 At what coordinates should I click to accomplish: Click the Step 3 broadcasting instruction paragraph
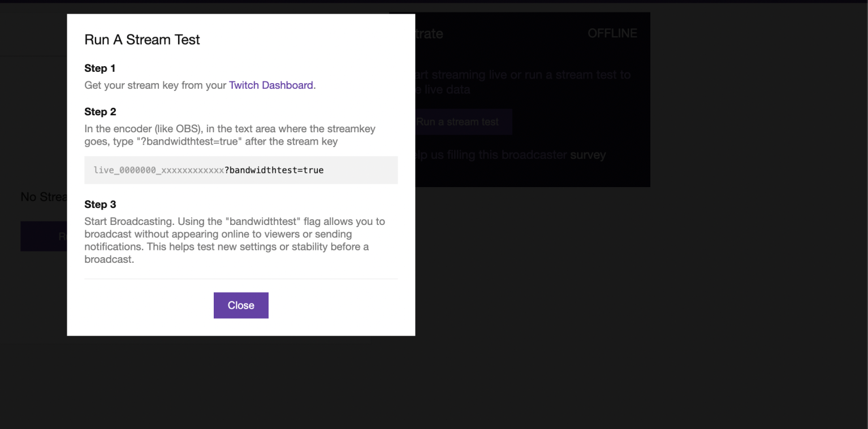(234, 240)
